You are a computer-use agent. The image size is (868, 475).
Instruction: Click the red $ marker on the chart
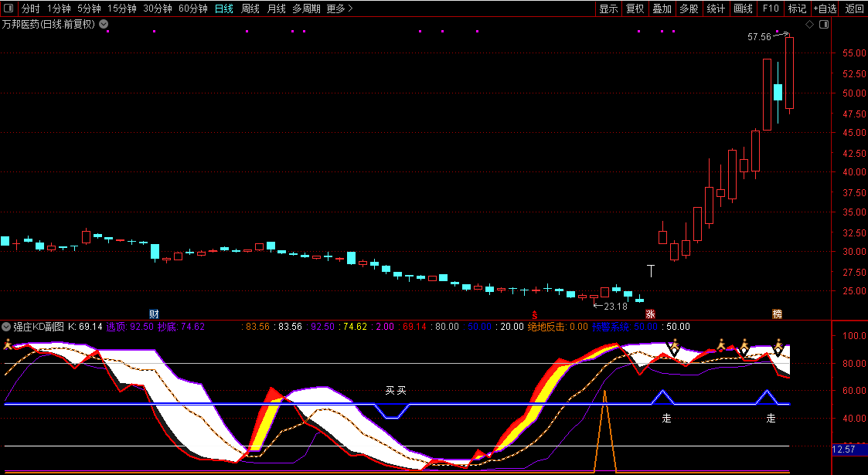tap(534, 314)
